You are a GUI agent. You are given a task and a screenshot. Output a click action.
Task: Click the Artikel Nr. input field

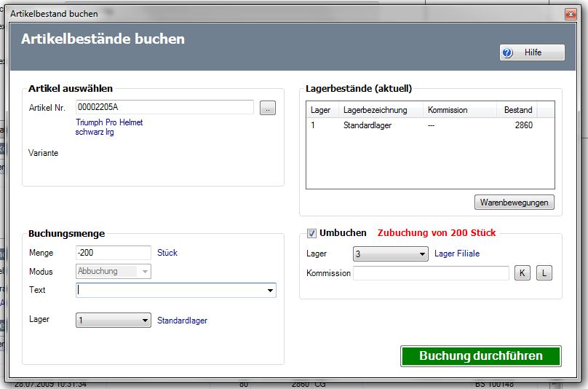tap(164, 108)
